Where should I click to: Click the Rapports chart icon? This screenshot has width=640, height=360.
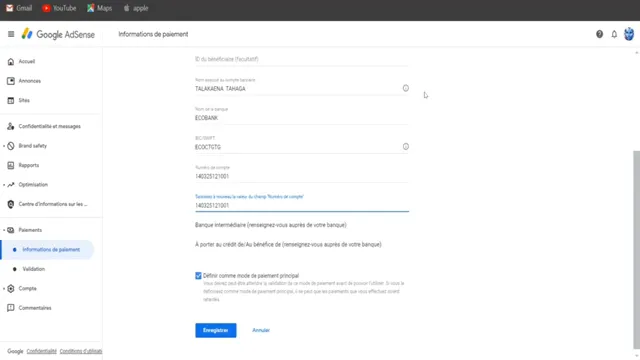pos(11,165)
